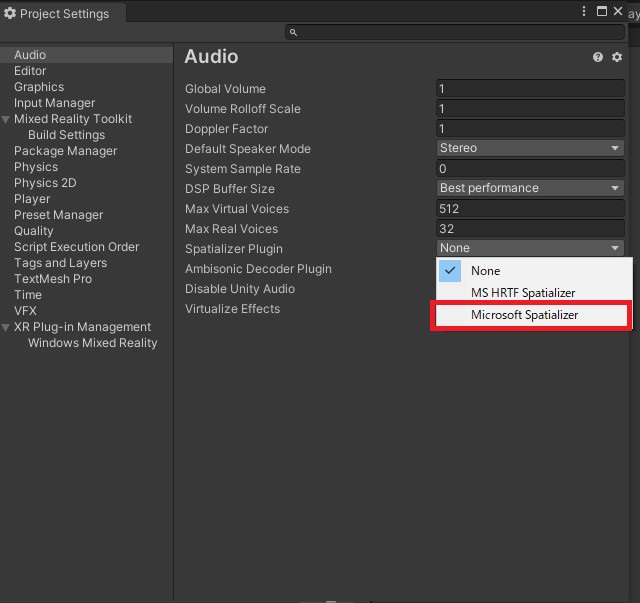The width and height of the screenshot is (640, 603).
Task: Choose MS HRTF Spatializer option
Action: pos(534,293)
